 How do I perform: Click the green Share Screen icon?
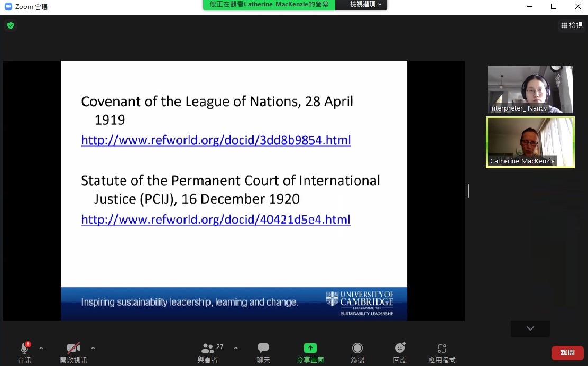coord(310,348)
